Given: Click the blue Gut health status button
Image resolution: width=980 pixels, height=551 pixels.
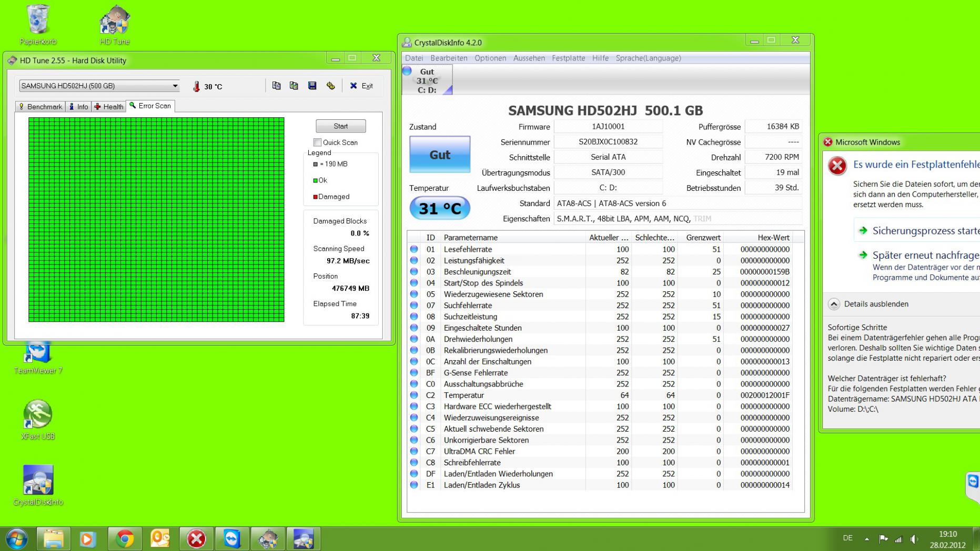Looking at the screenshot, I should (440, 155).
